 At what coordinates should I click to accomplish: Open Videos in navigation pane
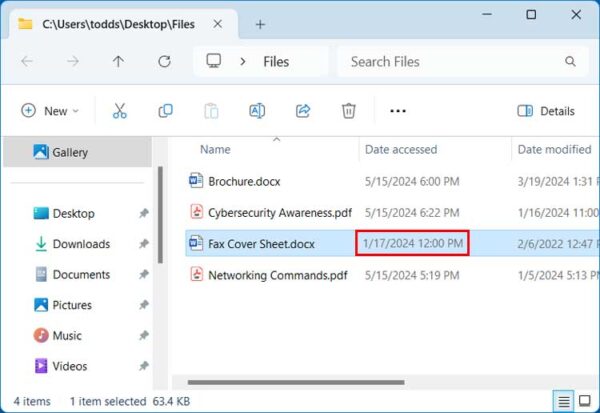pos(60,366)
